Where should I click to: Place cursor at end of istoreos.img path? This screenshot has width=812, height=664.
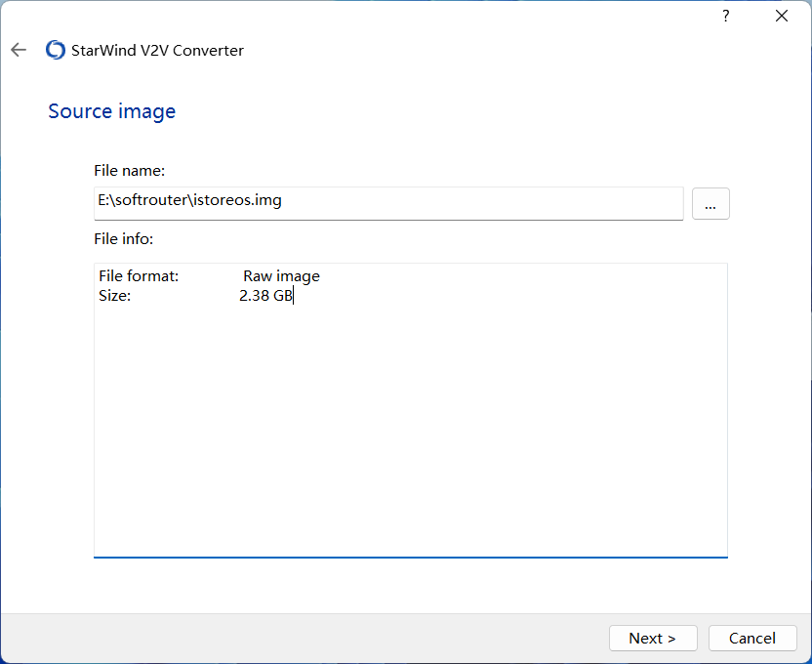click(284, 201)
